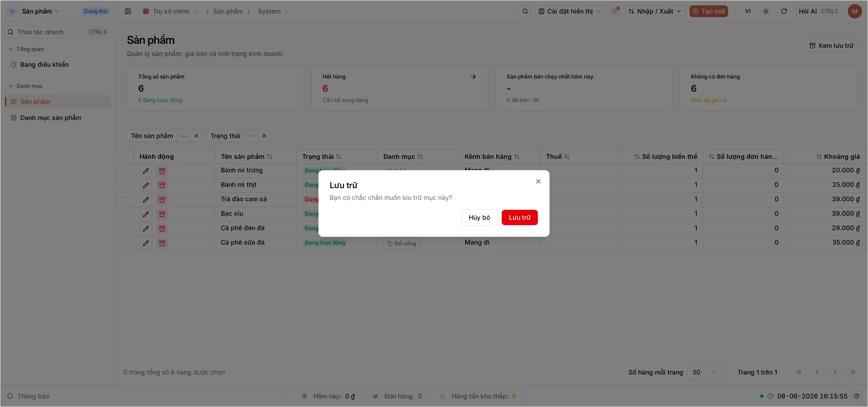Open the Hỏi AI button
This screenshot has height=407, width=868.
pyautogui.click(x=818, y=11)
